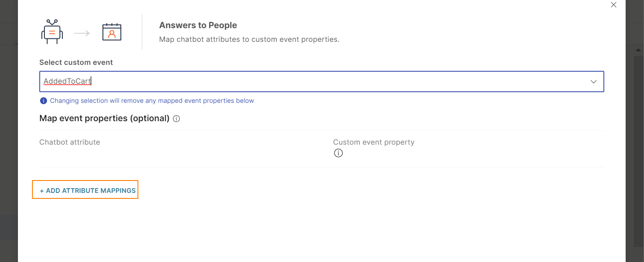
Task: Click the arrow icon between chatbot and People
Action: point(82,33)
